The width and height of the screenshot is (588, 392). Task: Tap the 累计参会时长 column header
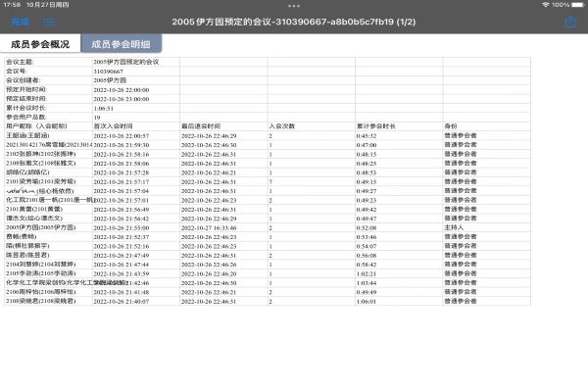[376, 125]
